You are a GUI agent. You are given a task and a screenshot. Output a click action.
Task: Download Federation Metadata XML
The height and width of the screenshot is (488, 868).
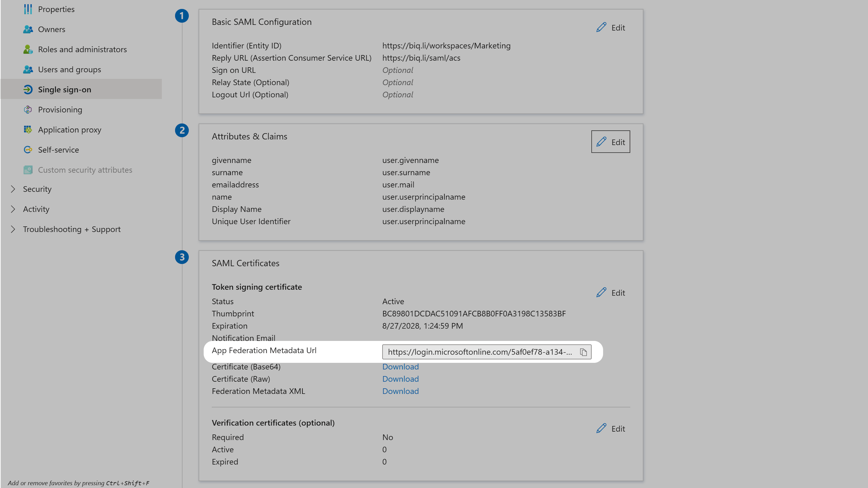coord(400,391)
